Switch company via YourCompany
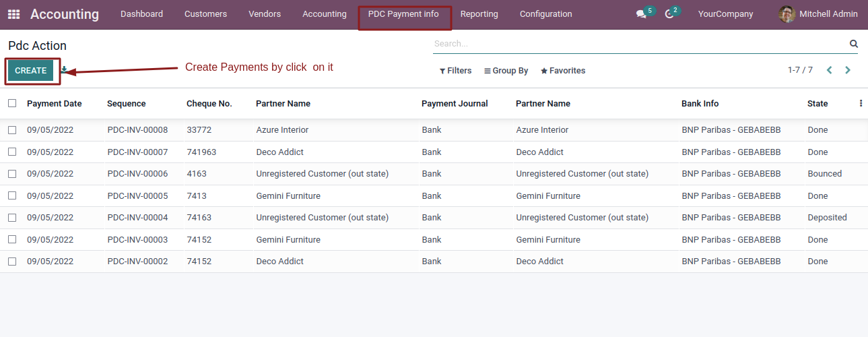The image size is (868, 337). 726,14
